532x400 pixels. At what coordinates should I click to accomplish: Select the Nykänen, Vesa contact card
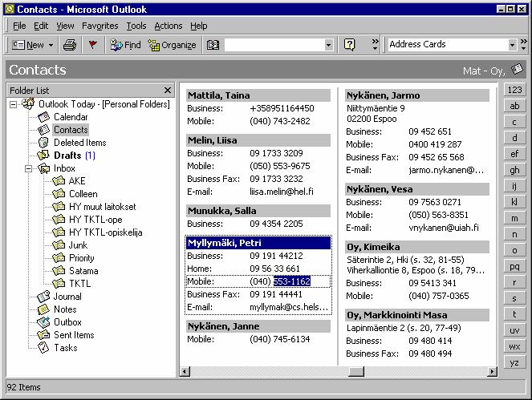coord(417,208)
